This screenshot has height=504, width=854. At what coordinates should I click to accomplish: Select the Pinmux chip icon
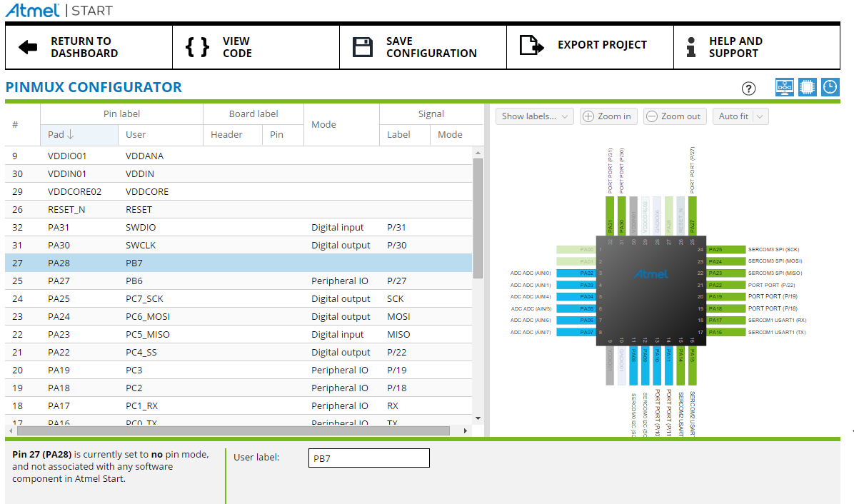[807, 87]
